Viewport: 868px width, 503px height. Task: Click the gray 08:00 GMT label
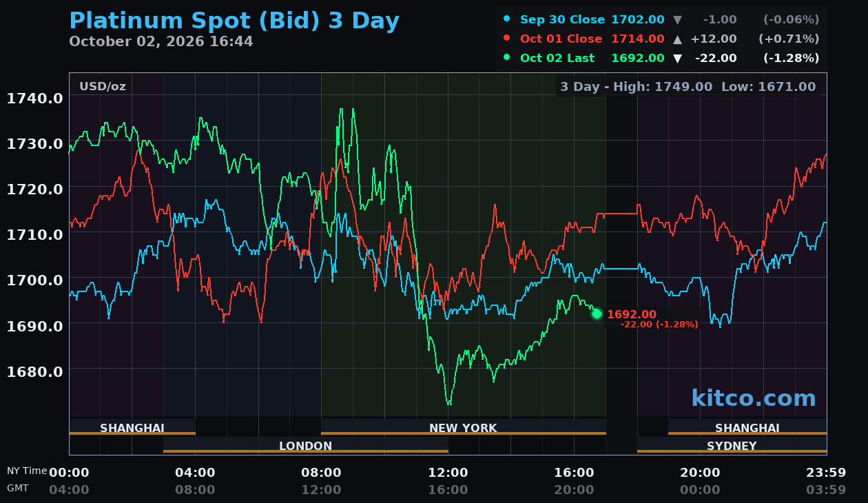point(195,490)
